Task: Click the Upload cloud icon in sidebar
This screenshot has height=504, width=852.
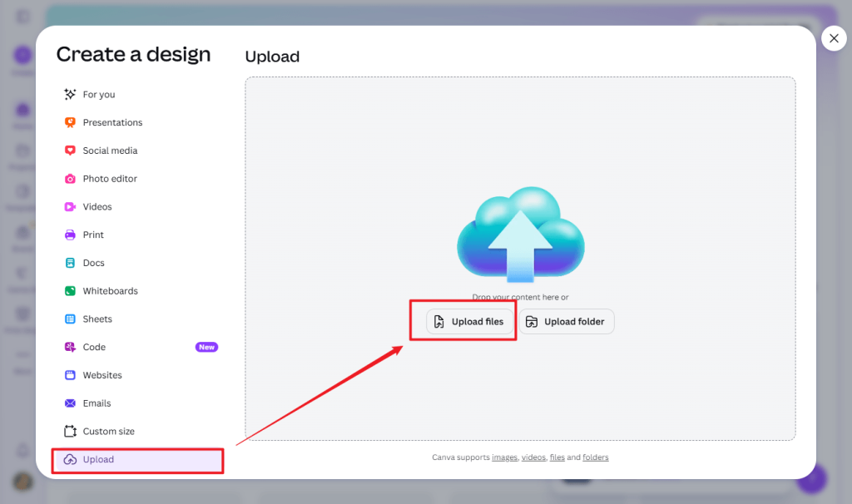Action: tap(70, 459)
